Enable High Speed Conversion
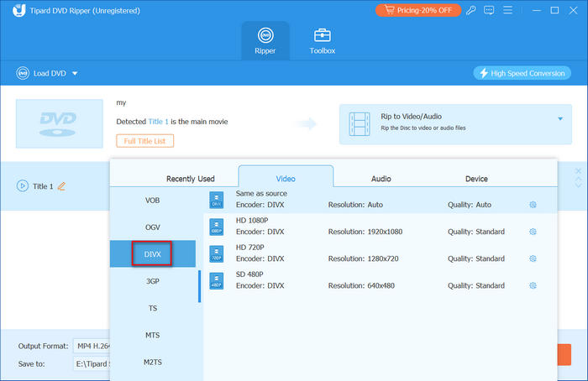The image size is (588, 381). coord(522,73)
